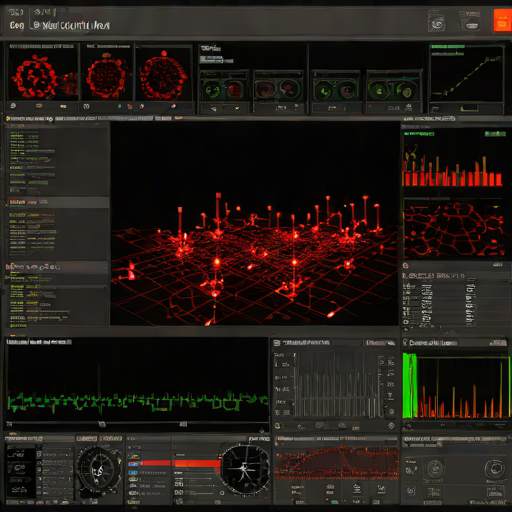Click the right round knob in the bottom-right panel
512x512 pixels.
click(494, 469)
